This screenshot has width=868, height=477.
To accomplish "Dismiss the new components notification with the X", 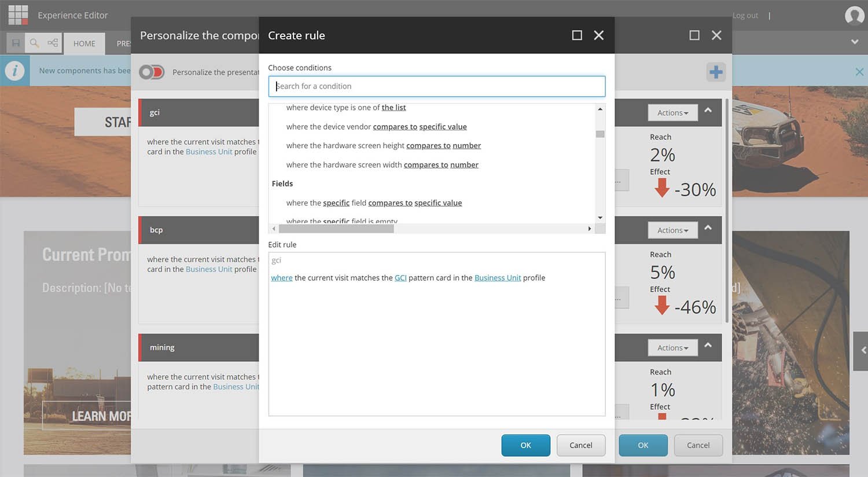I will tap(859, 71).
